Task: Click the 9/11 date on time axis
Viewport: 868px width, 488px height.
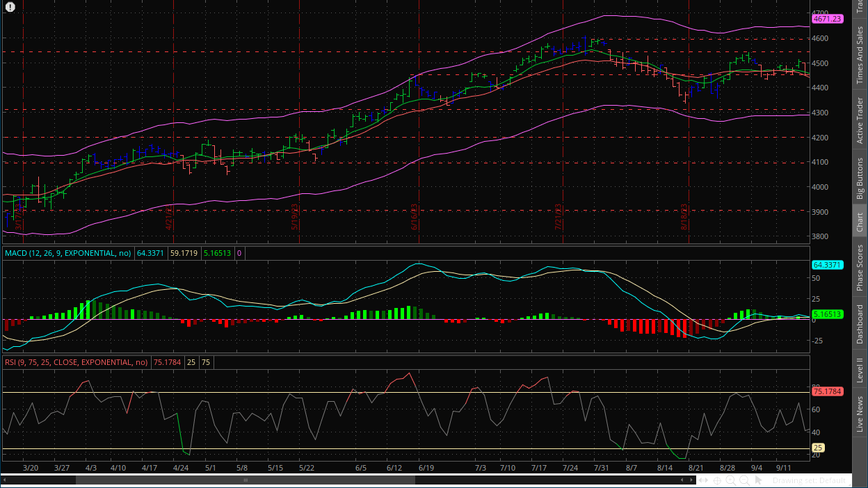Action: tap(785, 469)
